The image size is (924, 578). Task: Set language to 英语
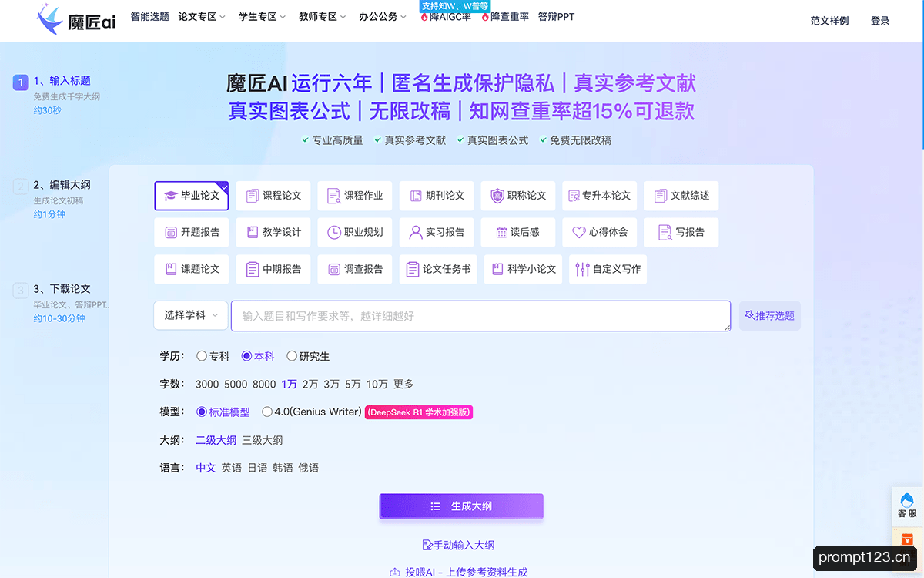pos(231,468)
